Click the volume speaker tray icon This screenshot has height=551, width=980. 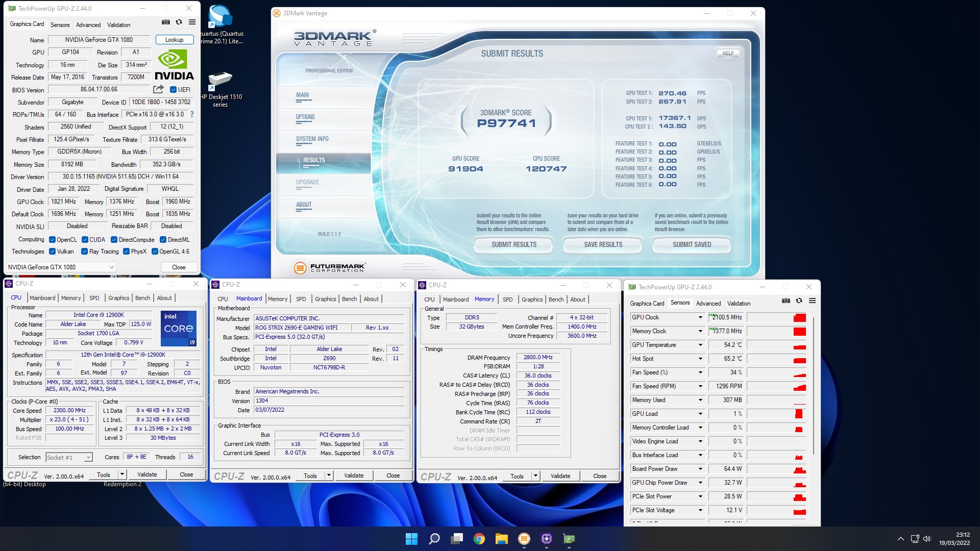927,539
